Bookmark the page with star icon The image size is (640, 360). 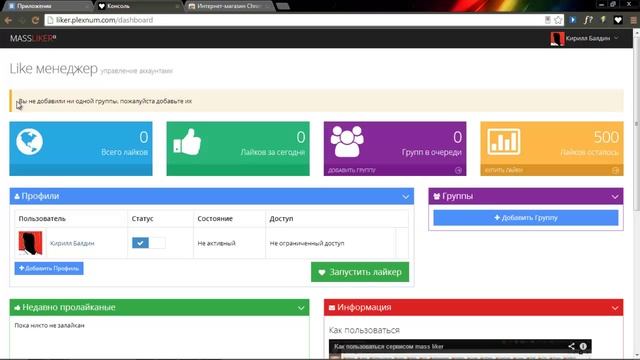click(x=558, y=20)
